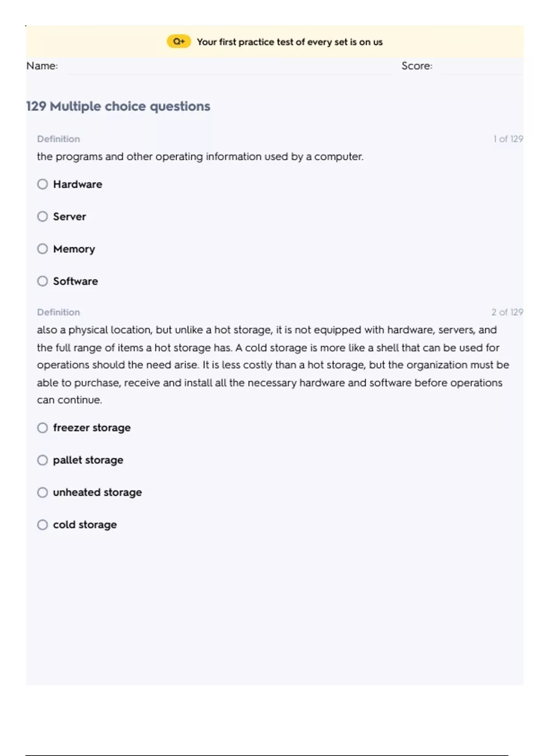Image resolution: width=534 pixels, height=756 pixels.
Task: Click the '2 of 129' question counter
Action: pyautogui.click(x=507, y=312)
